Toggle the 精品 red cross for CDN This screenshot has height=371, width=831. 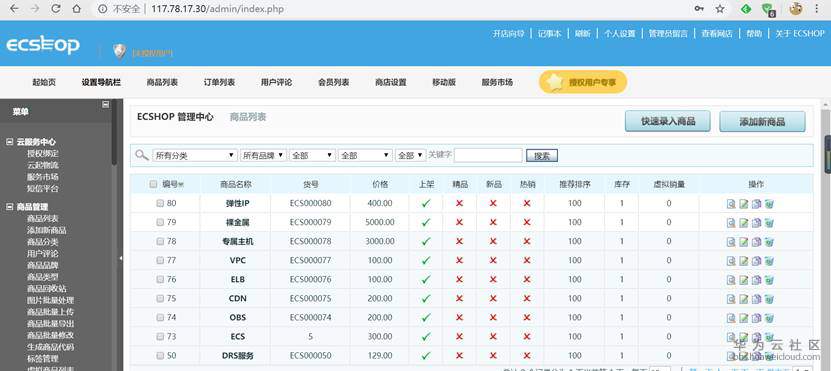459,299
